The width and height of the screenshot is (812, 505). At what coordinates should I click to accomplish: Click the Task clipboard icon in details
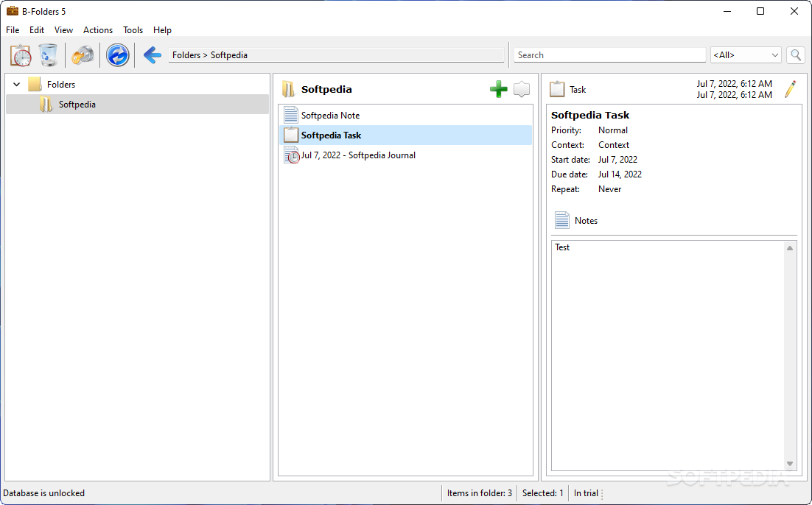point(557,89)
